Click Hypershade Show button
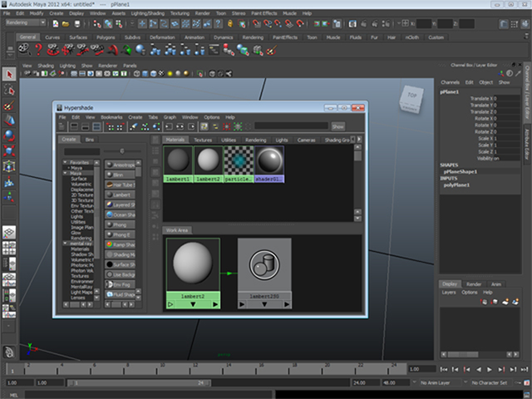The image size is (532, 399). 338,126
